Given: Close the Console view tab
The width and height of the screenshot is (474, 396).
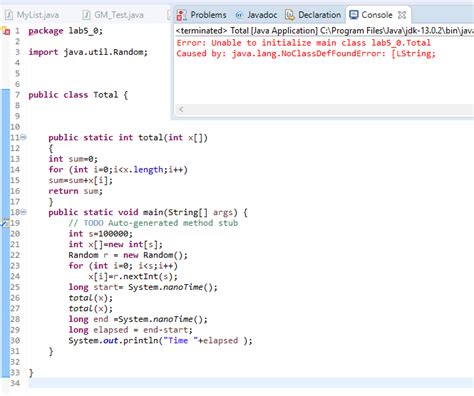Looking at the screenshot, I should 402,15.
